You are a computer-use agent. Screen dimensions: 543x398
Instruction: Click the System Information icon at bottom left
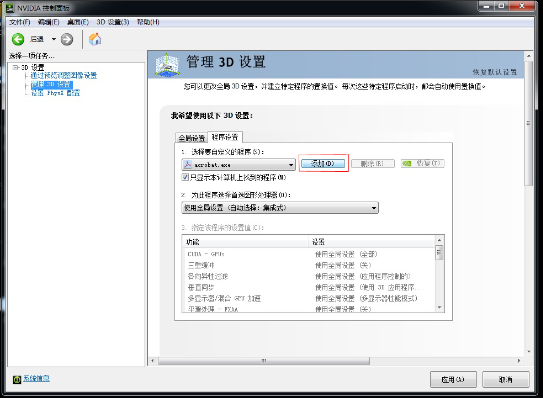tap(17, 379)
